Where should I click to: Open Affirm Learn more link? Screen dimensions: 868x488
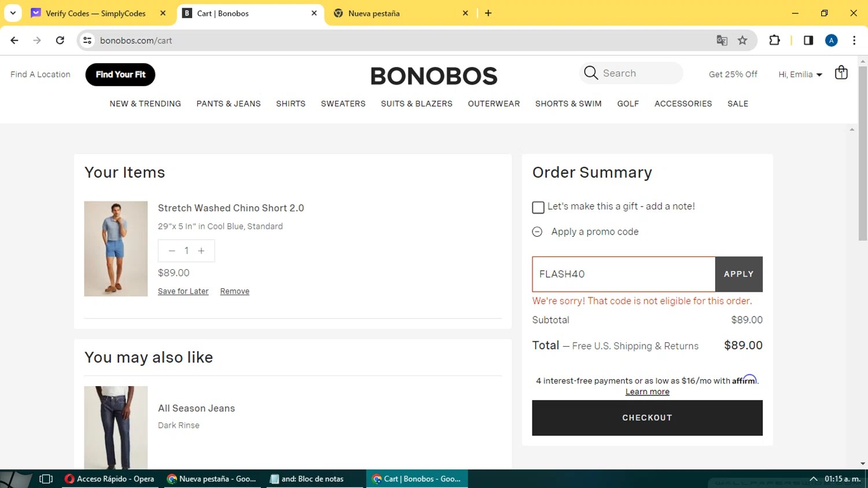click(647, 392)
